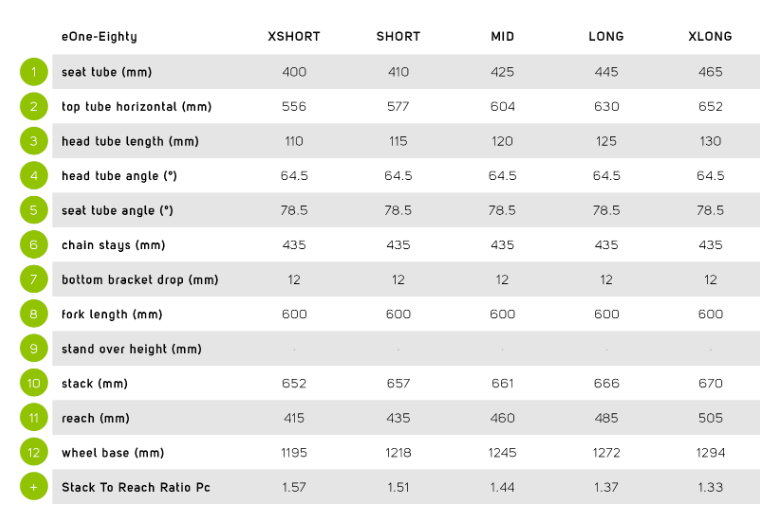Click green circle 10 beside stack
This screenshot has width=760, height=527.
(34, 383)
